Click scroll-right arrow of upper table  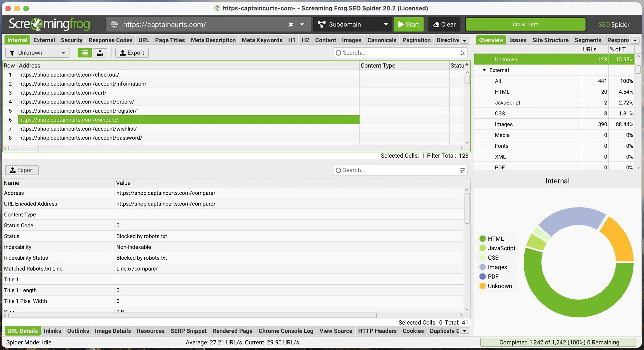point(461,149)
